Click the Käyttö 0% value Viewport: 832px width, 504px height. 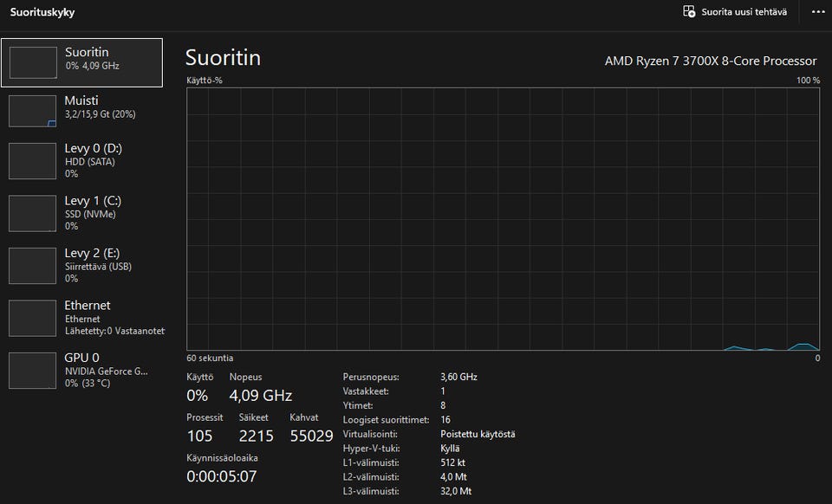pos(197,396)
